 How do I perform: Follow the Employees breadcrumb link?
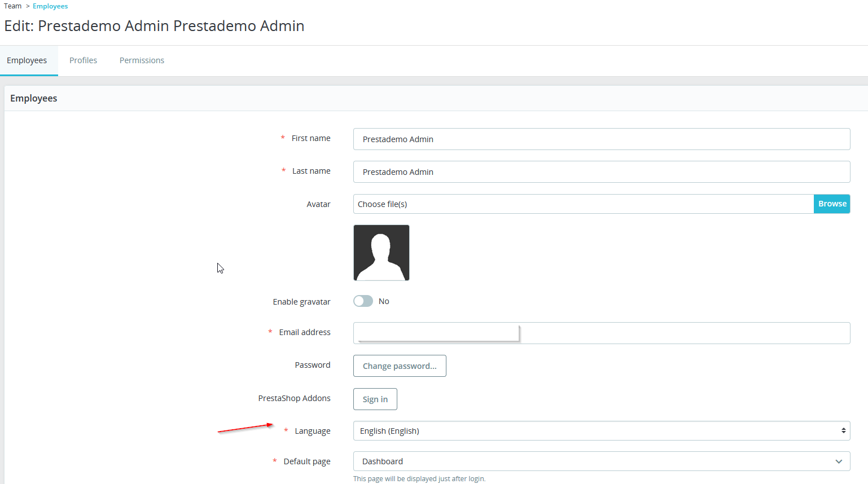(50, 6)
